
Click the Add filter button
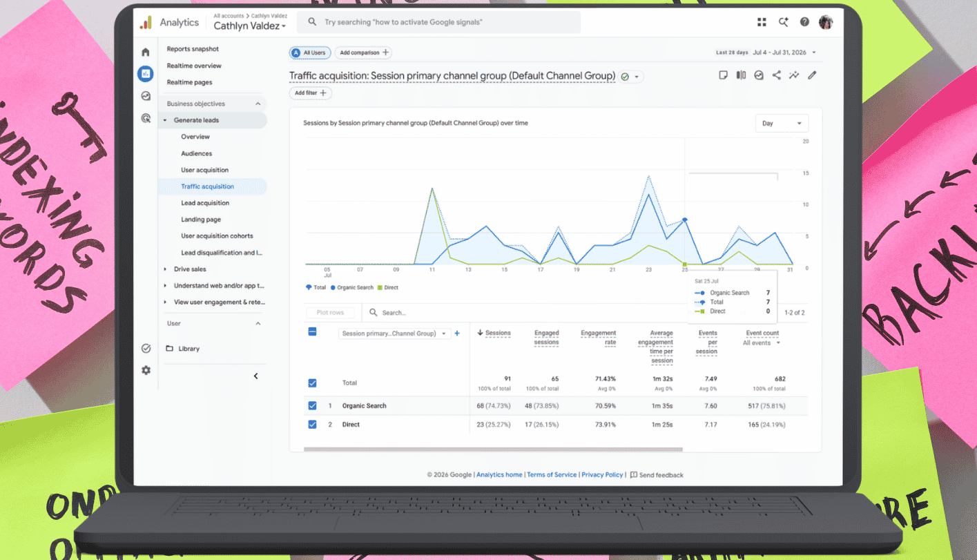311,93
